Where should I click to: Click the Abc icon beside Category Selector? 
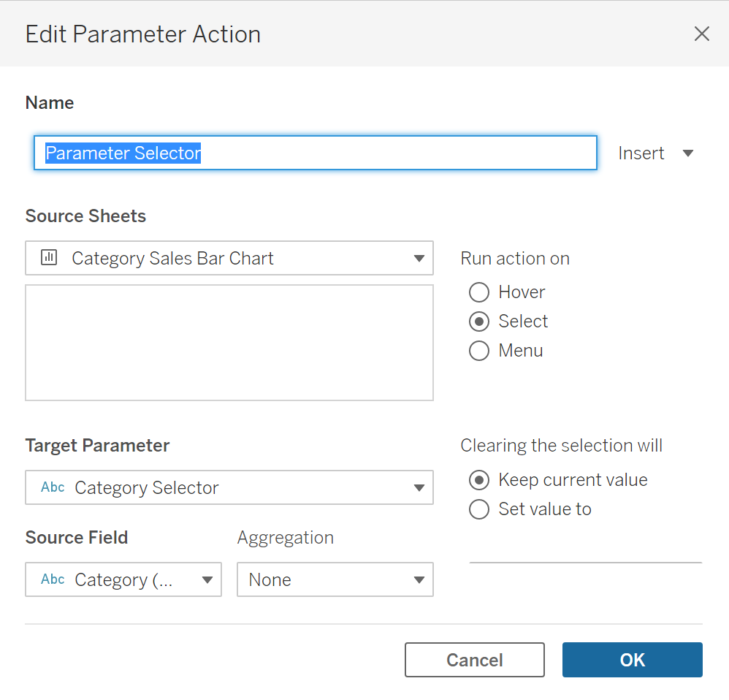(53, 487)
